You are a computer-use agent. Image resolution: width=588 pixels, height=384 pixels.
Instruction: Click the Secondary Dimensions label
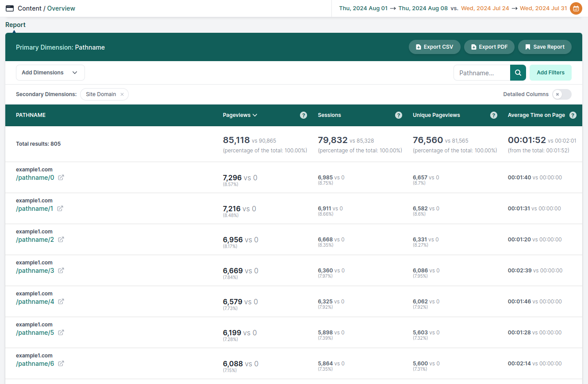click(46, 94)
